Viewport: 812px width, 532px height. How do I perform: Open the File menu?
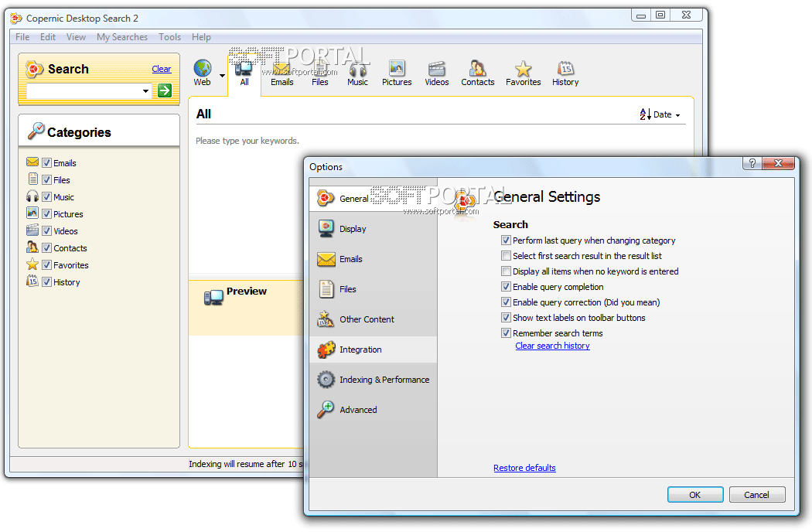22,37
